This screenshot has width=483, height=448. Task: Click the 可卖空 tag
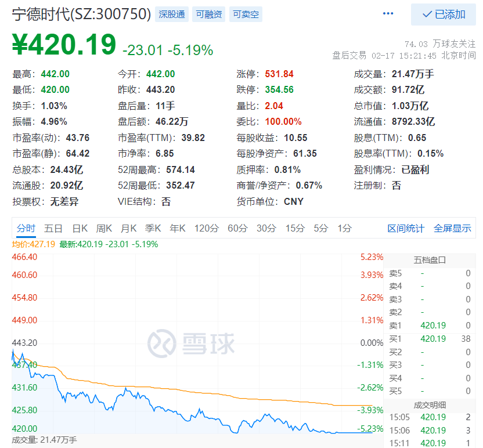click(246, 14)
